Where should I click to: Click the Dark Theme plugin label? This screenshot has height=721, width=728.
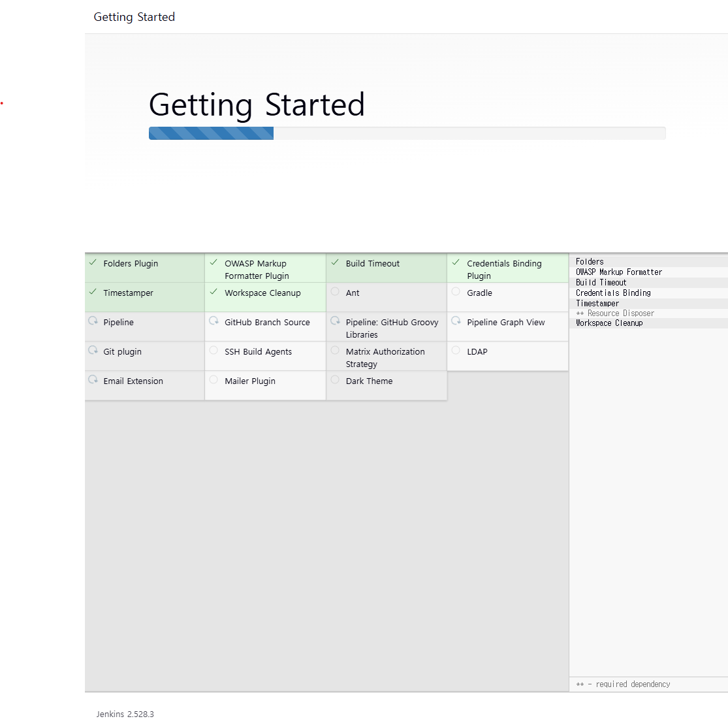369,381
